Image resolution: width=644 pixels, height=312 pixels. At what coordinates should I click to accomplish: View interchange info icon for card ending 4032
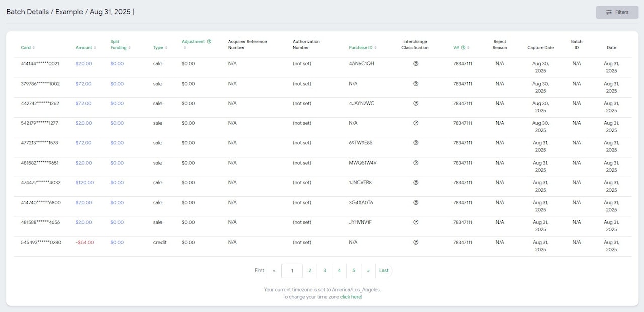(x=416, y=183)
